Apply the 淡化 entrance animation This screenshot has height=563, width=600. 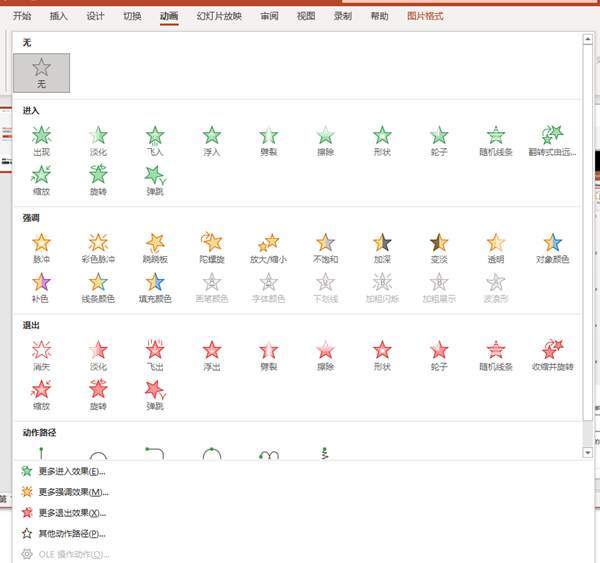[x=98, y=141]
